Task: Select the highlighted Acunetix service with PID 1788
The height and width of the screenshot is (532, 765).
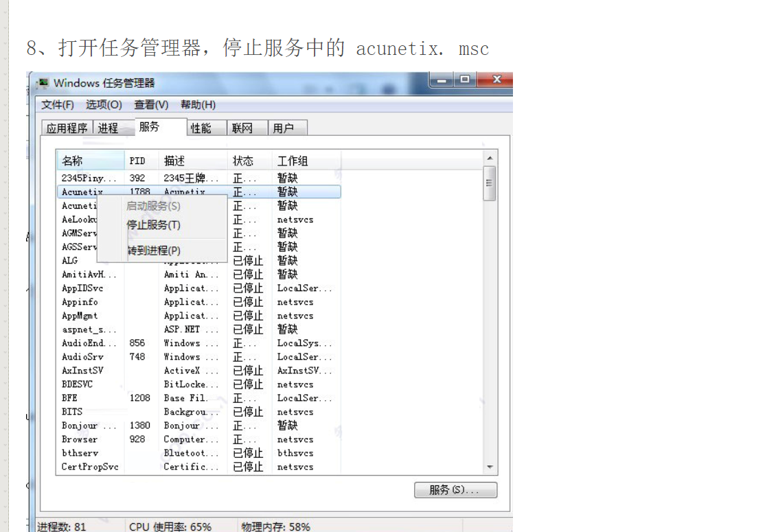Action: click(x=199, y=192)
